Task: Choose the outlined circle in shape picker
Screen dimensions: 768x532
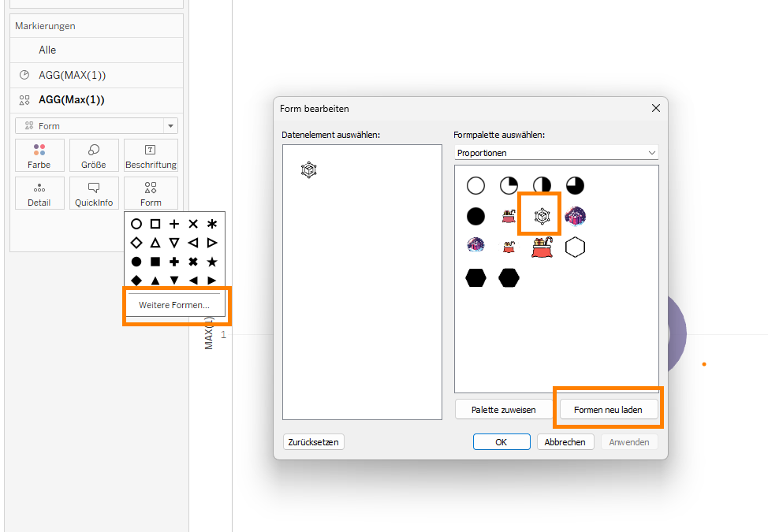Action: pyautogui.click(x=136, y=224)
